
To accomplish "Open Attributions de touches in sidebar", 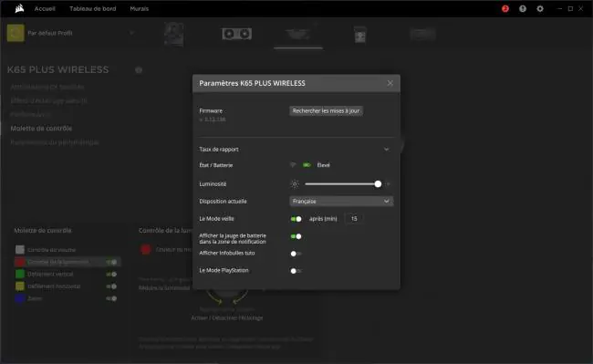I will [47, 87].
